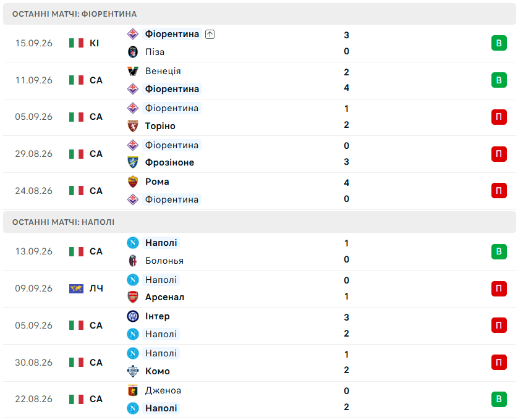Viewport: 518px width, 420px height.
Task: Click the Champions League flag on 09.09.26
Action: pos(76,288)
